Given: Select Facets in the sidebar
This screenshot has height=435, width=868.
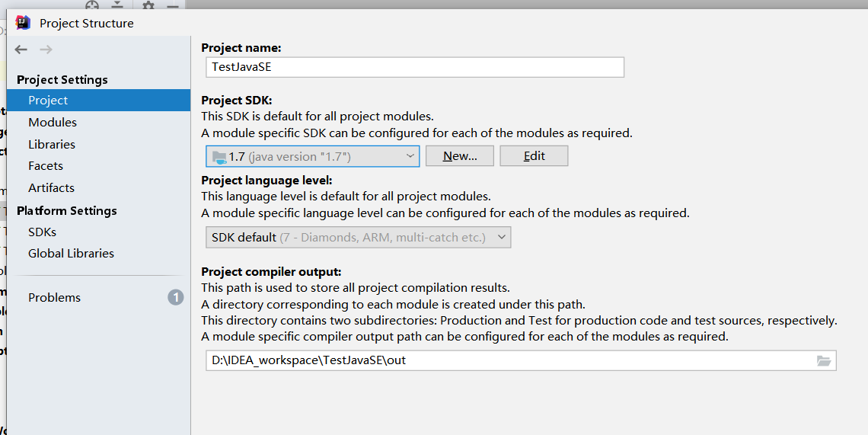Looking at the screenshot, I should (x=46, y=165).
